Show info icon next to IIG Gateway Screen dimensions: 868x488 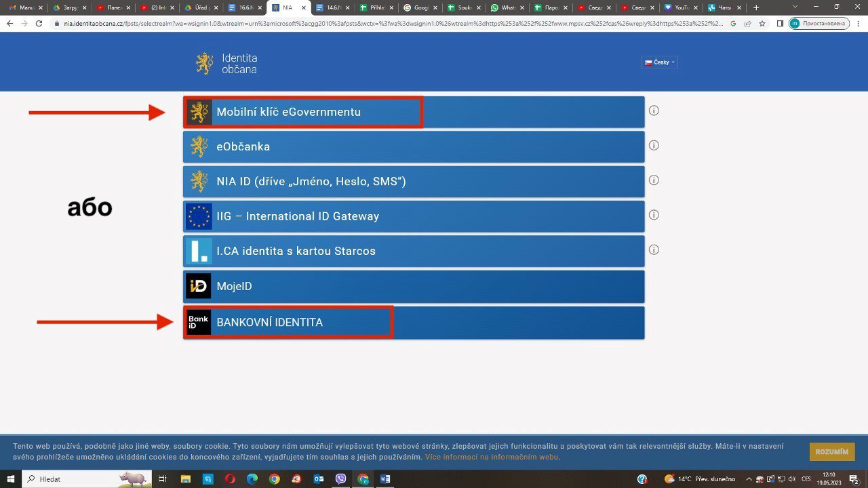click(654, 215)
